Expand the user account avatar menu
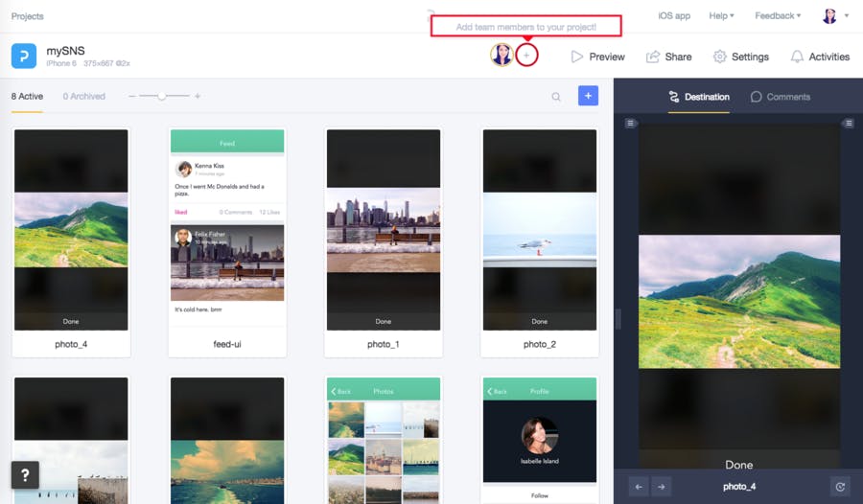The width and height of the screenshot is (863, 504). tap(835, 16)
